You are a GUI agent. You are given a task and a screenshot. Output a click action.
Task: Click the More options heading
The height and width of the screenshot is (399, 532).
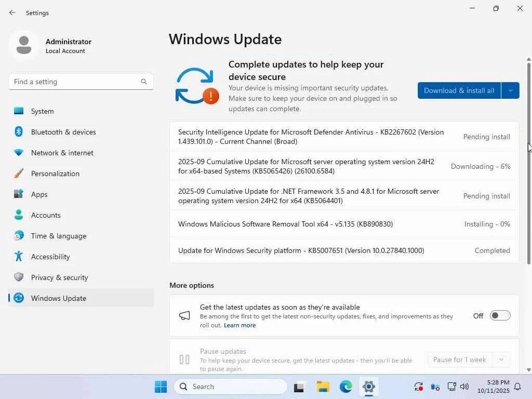click(x=192, y=285)
